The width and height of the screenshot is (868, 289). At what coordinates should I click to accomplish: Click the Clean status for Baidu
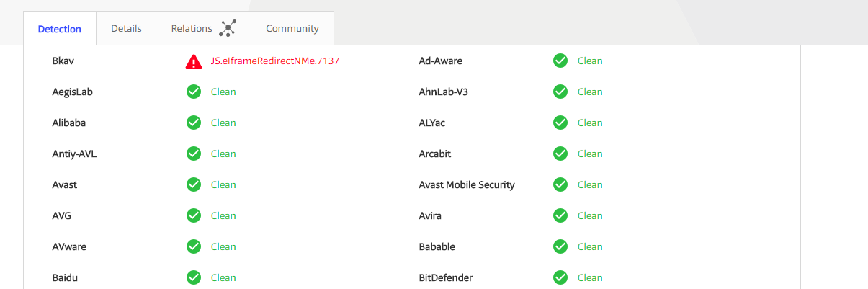[223, 277]
